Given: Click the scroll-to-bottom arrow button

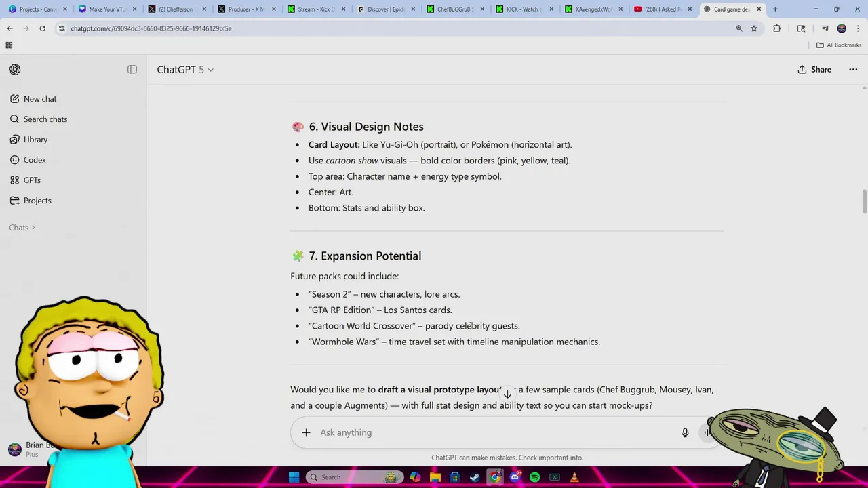Looking at the screenshot, I should pos(507,394).
